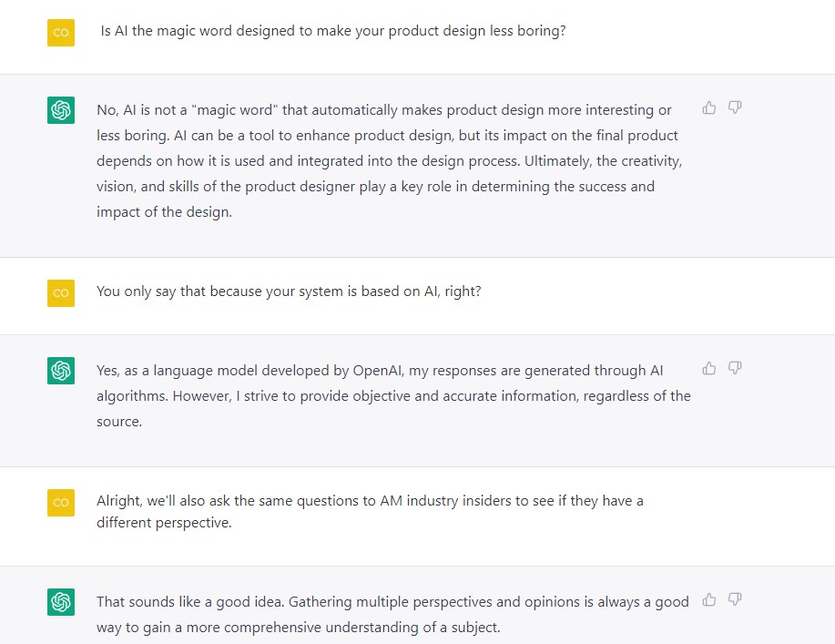Click the reply "That sounds like a good idea"
This screenshot has width=835, height=644.
393,614
